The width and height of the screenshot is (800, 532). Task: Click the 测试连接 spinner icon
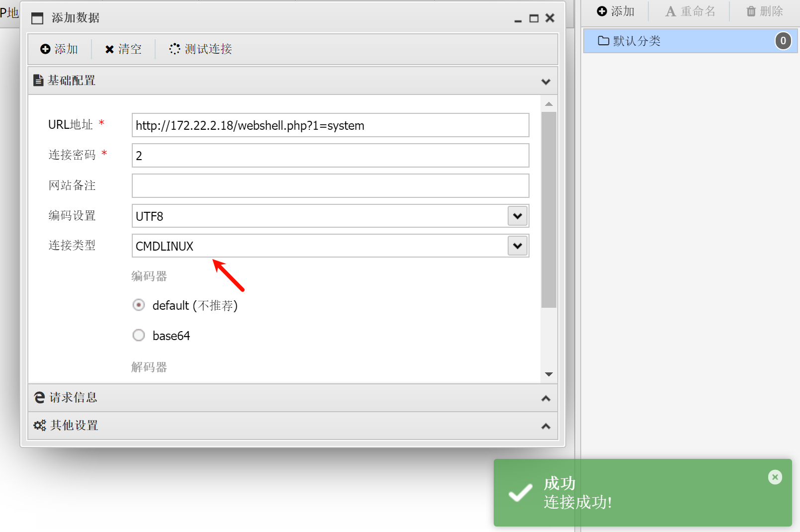pos(175,49)
